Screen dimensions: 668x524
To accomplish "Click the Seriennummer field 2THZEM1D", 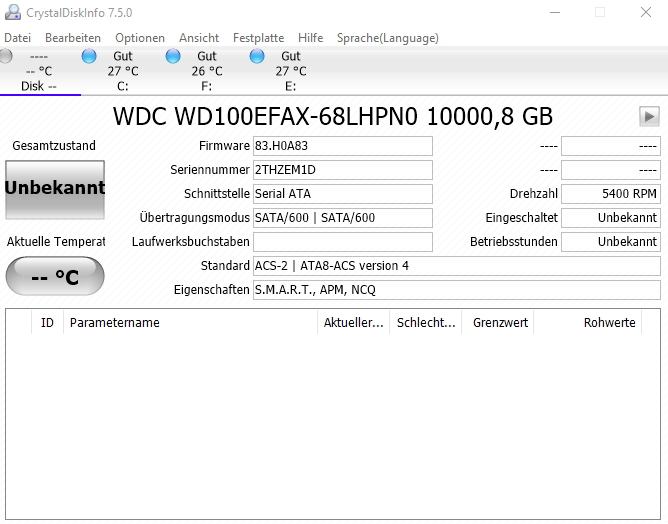I will 343,170.
